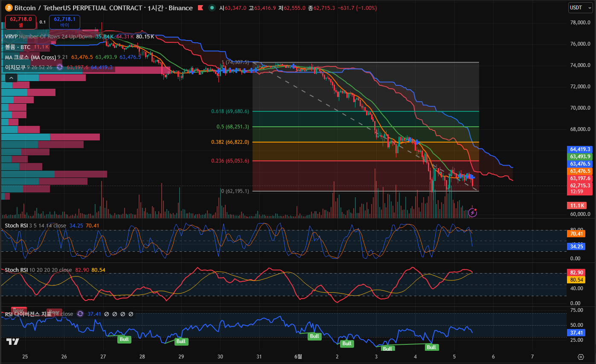Click the blue 64,419.3 price scale label
Viewport: 596px width, 364px height.
[579, 149]
